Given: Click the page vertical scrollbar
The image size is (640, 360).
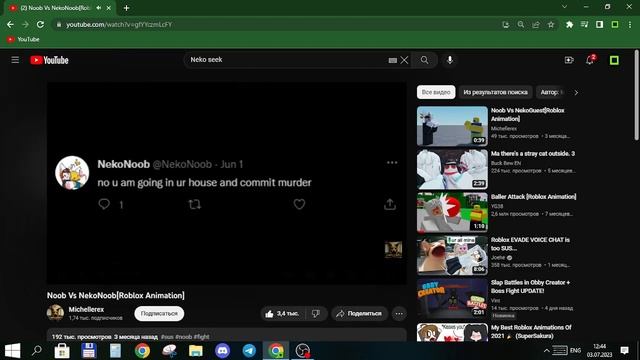Looking at the screenshot, I should click(637, 96).
